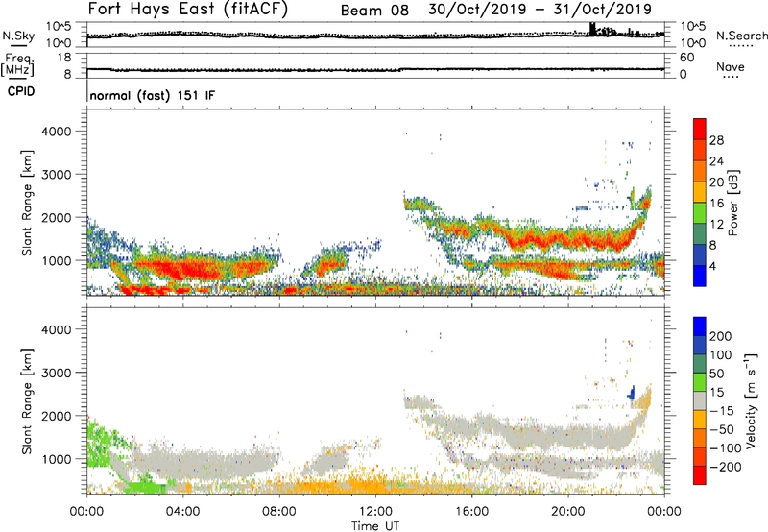Click the 4000 tick of the power panel
Viewport: 768px width, 532px height.
(x=56, y=132)
